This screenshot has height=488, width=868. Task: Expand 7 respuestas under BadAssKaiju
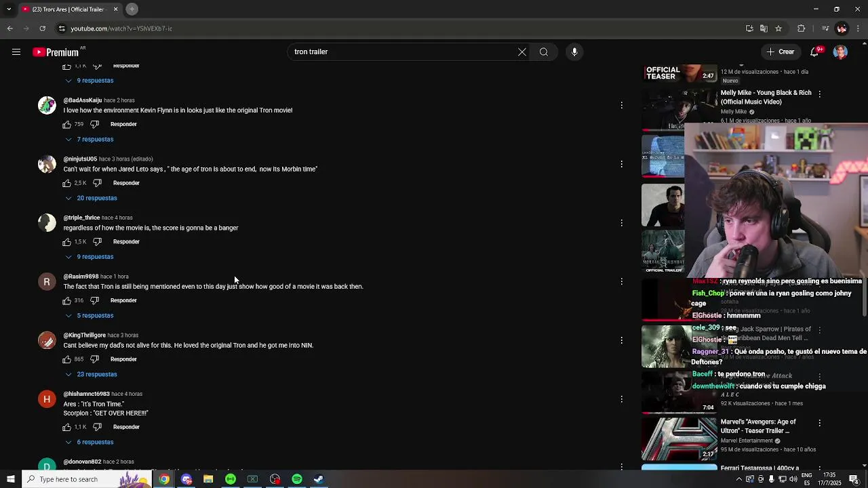coord(90,140)
